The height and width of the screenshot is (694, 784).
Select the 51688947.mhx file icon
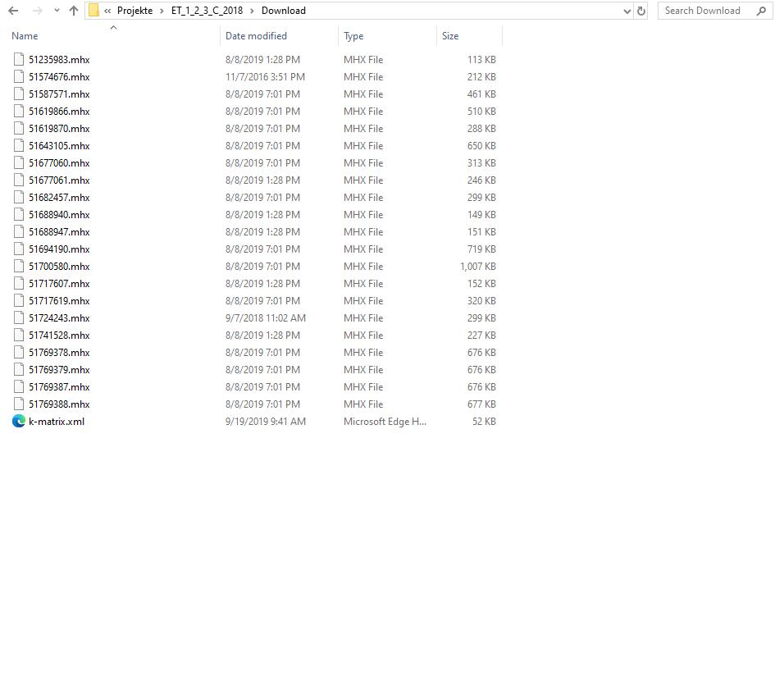pyautogui.click(x=19, y=232)
